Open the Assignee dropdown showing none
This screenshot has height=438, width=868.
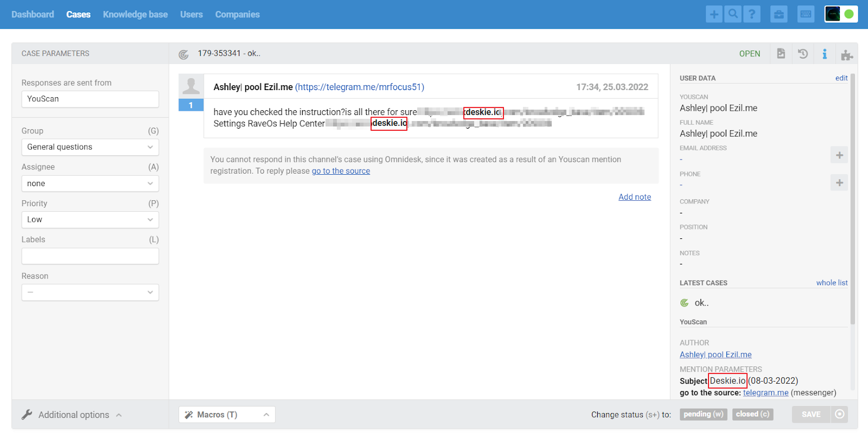click(x=90, y=183)
